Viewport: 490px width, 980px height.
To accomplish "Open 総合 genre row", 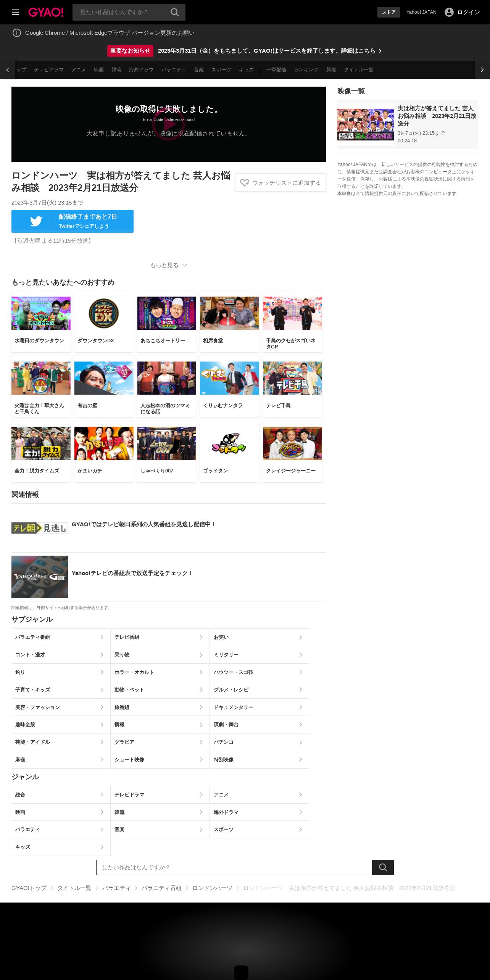I will click(x=61, y=795).
